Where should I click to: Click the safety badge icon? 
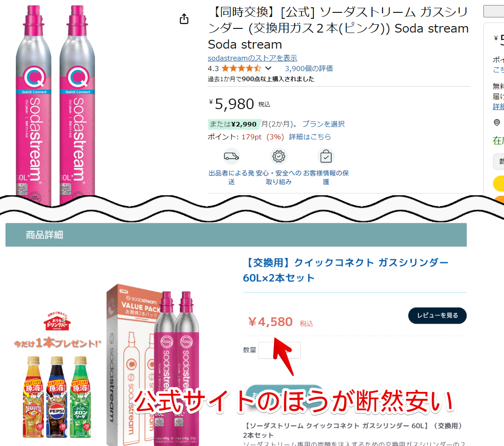pos(279,156)
